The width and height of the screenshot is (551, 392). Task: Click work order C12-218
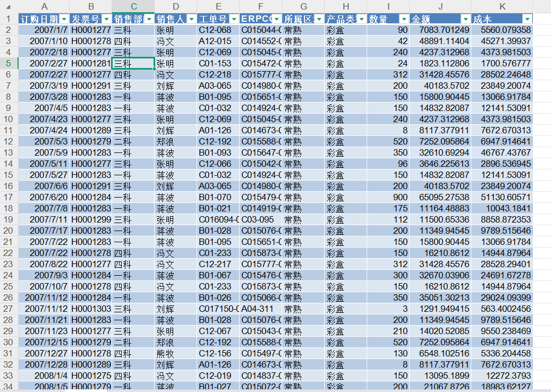tap(218, 75)
